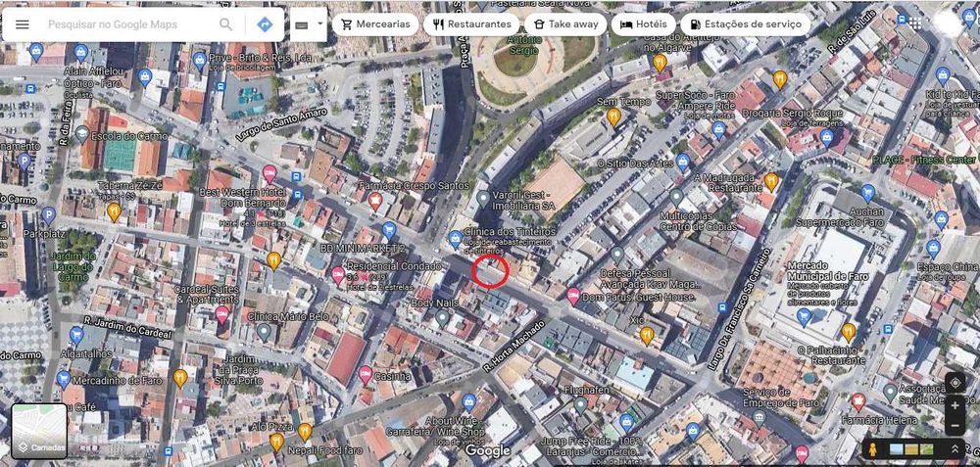Expand the imagery strip with double chevron
Screen dimensions: 980x467
[955, 449]
